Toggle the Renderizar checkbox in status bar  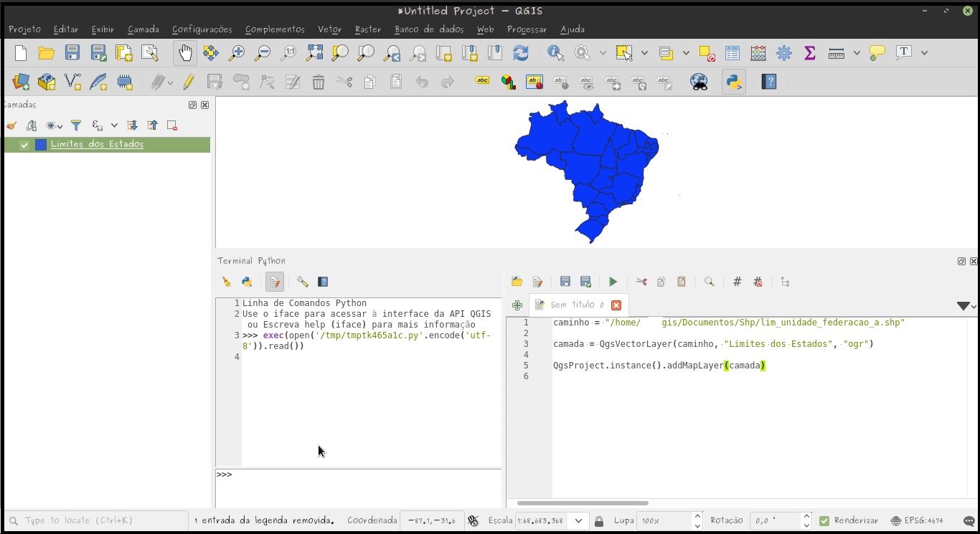[x=824, y=520]
